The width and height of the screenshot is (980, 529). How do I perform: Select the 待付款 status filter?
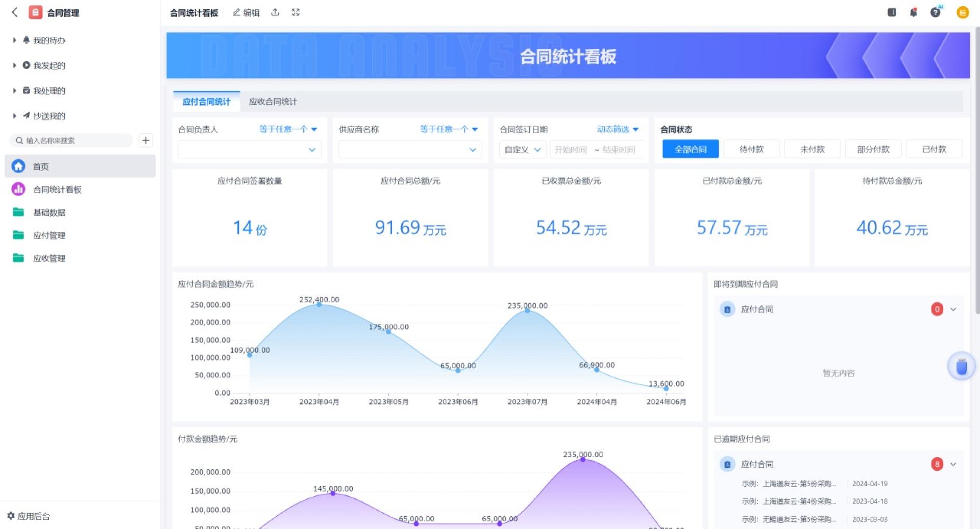coord(751,149)
